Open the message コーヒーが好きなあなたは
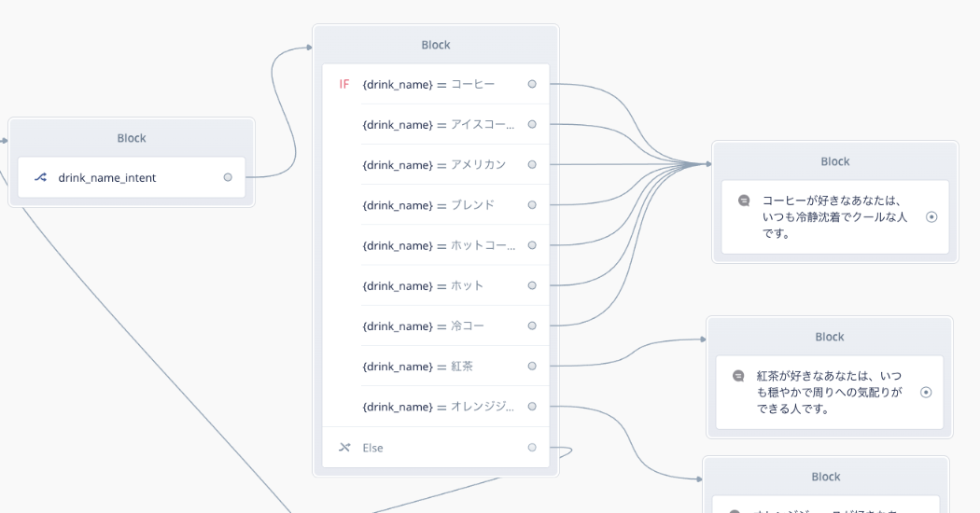Image resolution: width=980 pixels, height=513 pixels. [x=835, y=216]
